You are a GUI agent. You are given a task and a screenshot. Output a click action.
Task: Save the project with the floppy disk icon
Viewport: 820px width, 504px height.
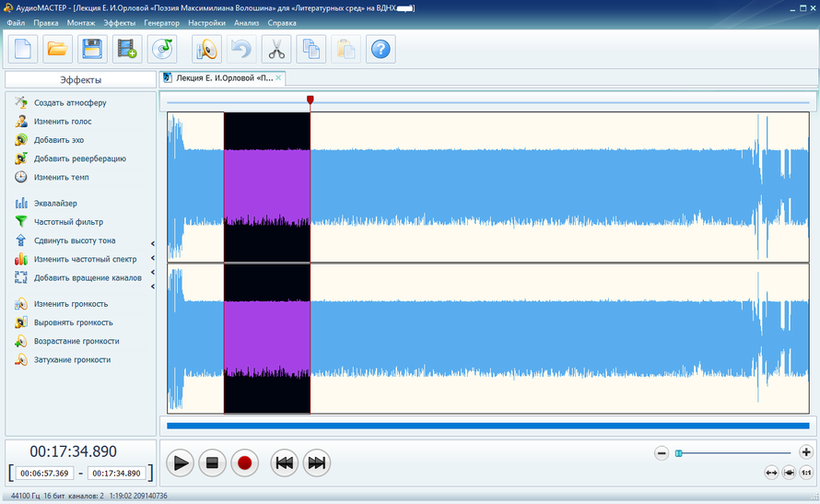tap(92, 49)
